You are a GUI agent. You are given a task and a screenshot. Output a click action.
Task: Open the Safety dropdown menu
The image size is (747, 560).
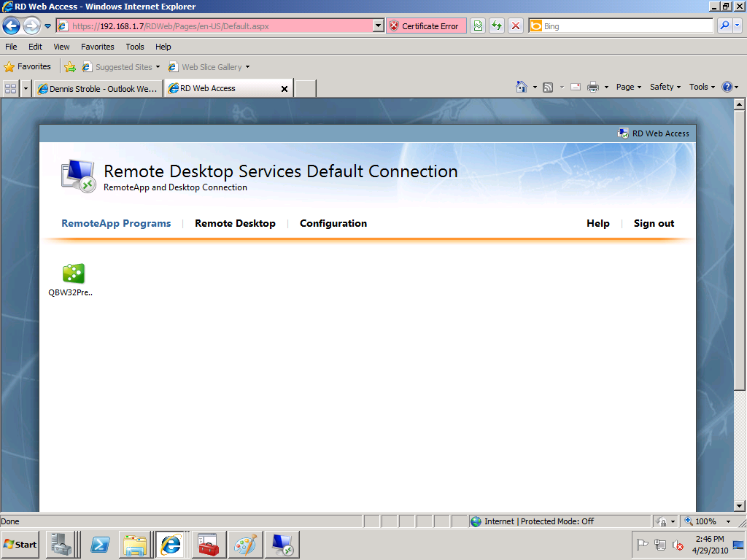(x=665, y=86)
